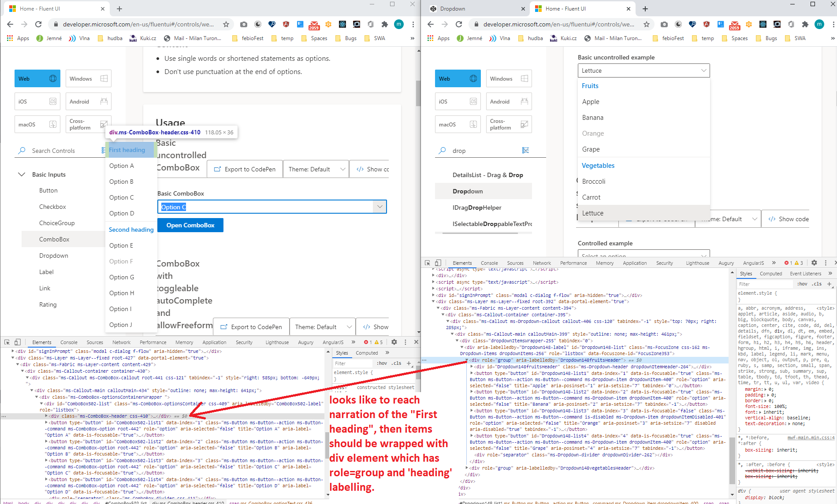
Task: Open the Apps launcher in the bookmarks bar
Action: [x=10, y=38]
